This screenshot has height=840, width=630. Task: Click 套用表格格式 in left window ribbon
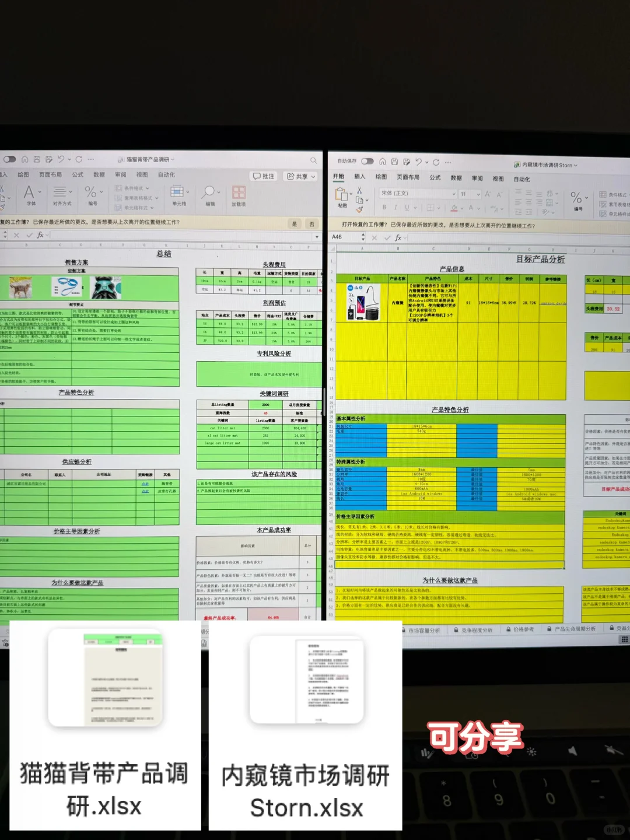pyautogui.click(x=136, y=198)
